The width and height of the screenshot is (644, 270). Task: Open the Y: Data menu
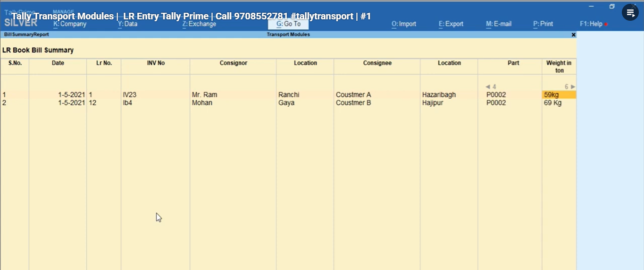127,24
